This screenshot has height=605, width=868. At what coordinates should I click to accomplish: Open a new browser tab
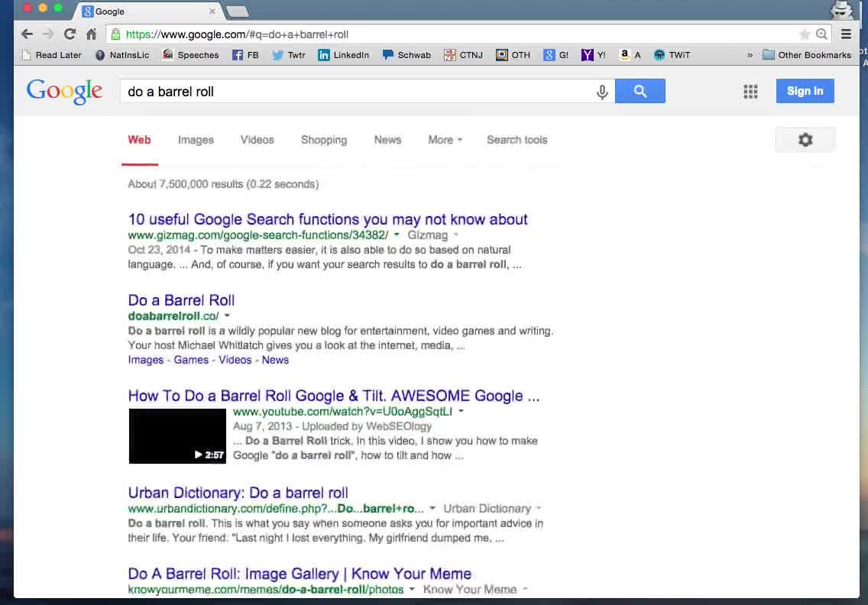coord(238,11)
